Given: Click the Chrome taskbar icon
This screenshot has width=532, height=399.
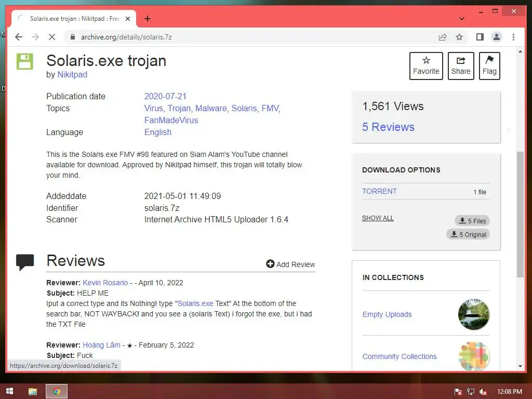Looking at the screenshot, I should (57, 392).
